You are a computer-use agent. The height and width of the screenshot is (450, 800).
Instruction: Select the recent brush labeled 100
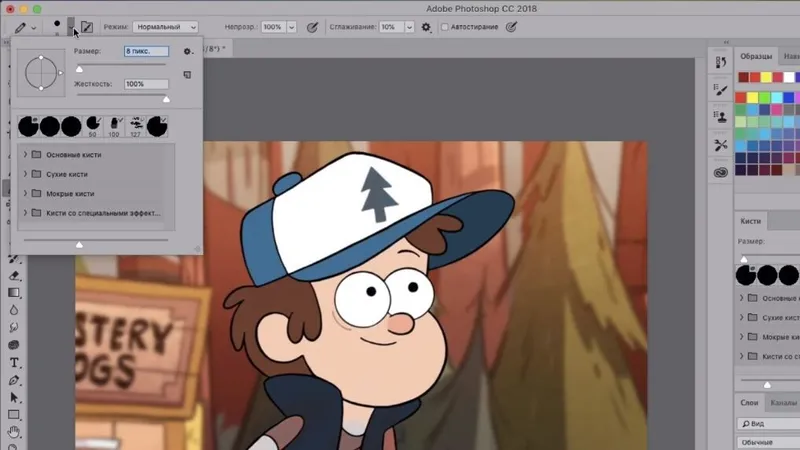114,126
